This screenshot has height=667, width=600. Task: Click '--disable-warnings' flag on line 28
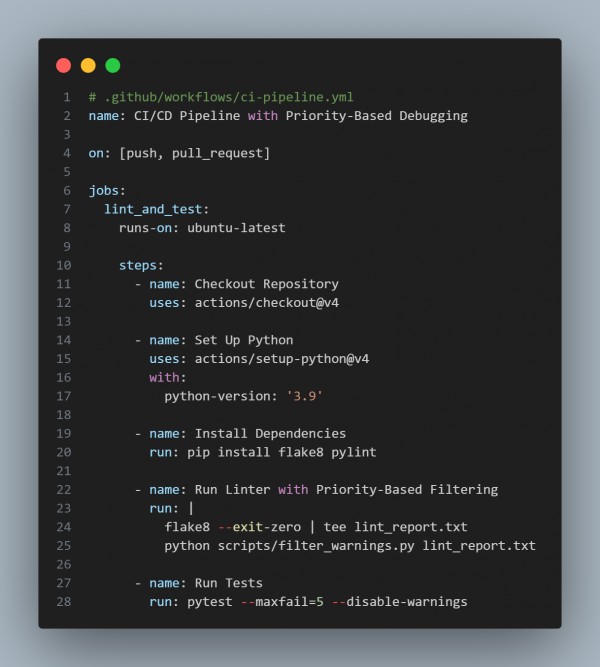pyautogui.click(x=400, y=602)
